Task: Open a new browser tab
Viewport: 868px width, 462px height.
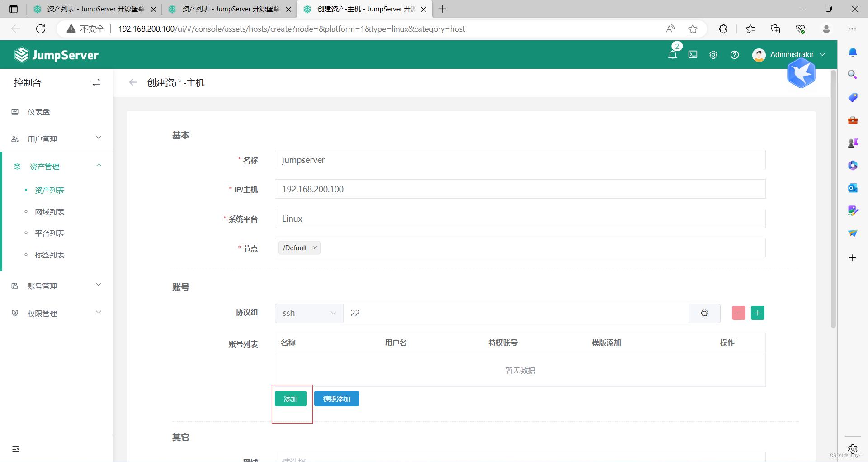Action: point(442,9)
